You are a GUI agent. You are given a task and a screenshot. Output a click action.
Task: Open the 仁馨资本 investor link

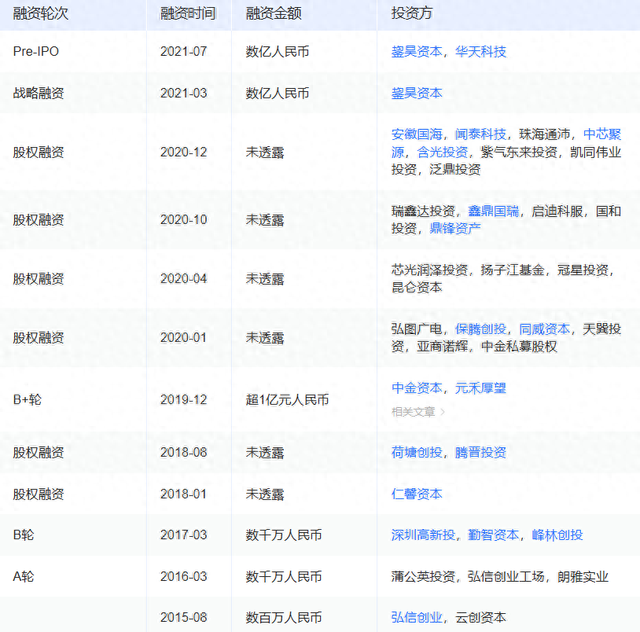(417, 494)
